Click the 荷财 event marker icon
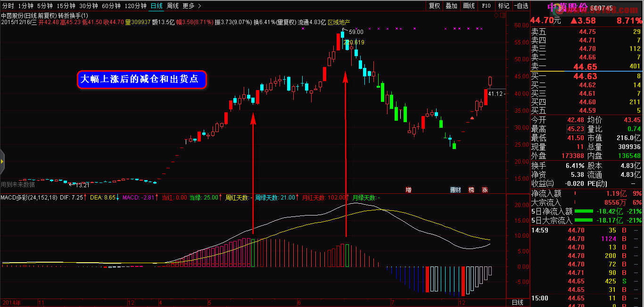This screenshot has width=644, height=307. pyautogui.click(x=455, y=190)
